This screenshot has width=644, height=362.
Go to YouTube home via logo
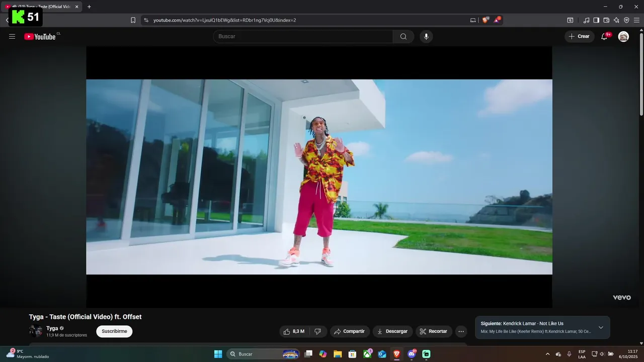(x=40, y=36)
